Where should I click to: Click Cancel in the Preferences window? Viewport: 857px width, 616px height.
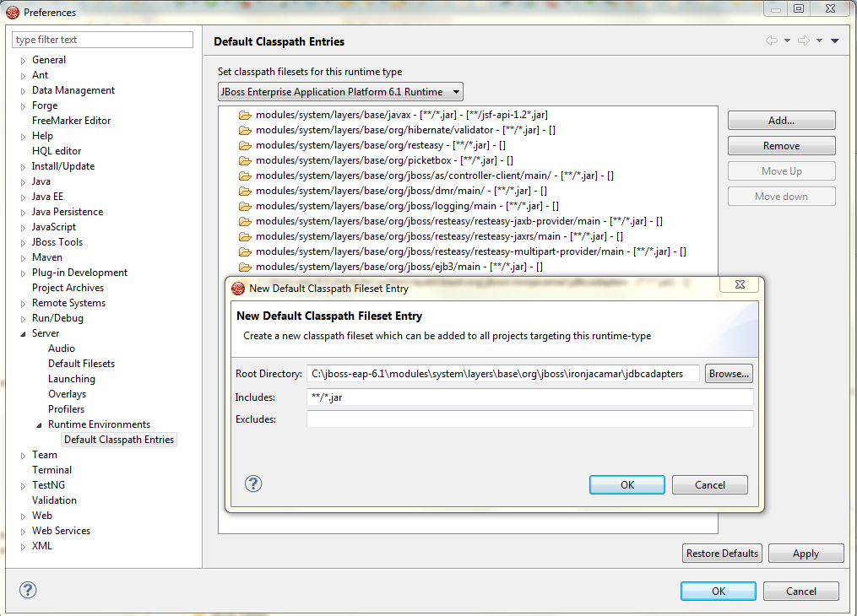(800, 591)
